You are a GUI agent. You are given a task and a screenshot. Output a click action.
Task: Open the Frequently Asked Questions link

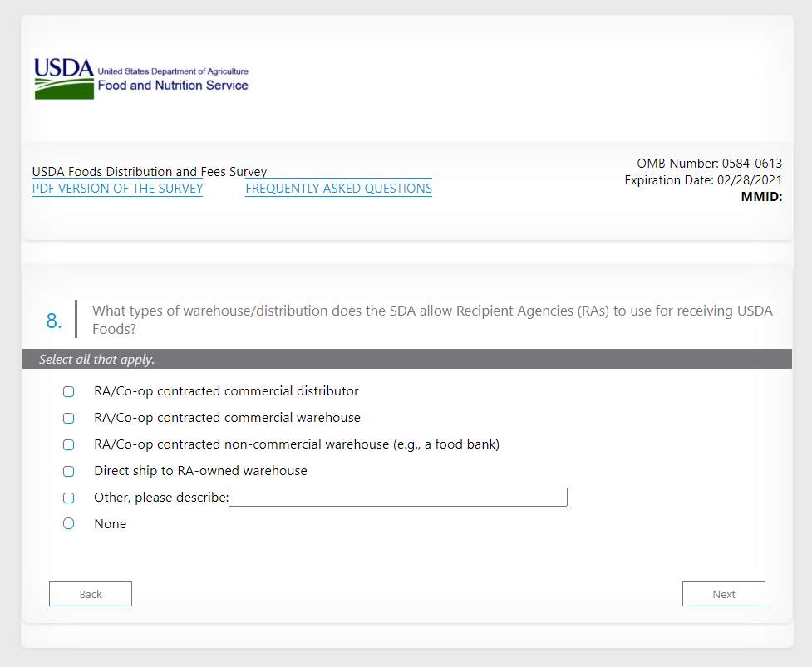(338, 189)
